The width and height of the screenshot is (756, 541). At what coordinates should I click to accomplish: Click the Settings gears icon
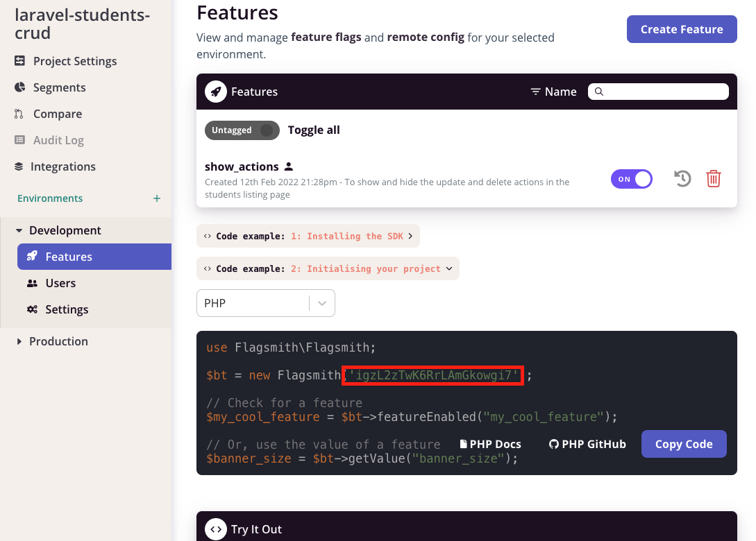(x=33, y=309)
